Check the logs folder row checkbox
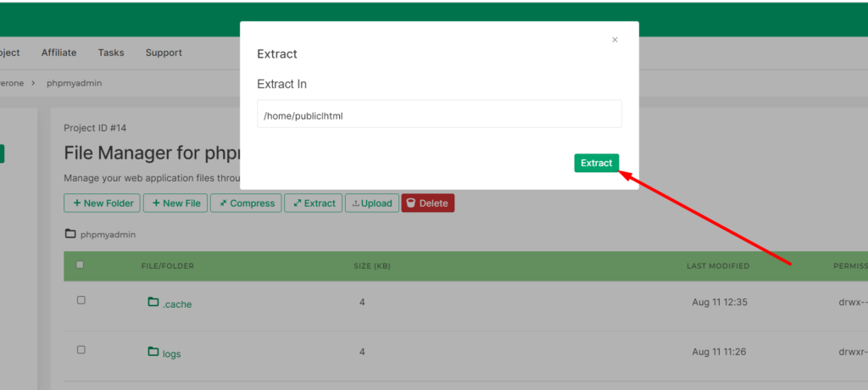 click(x=81, y=350)
